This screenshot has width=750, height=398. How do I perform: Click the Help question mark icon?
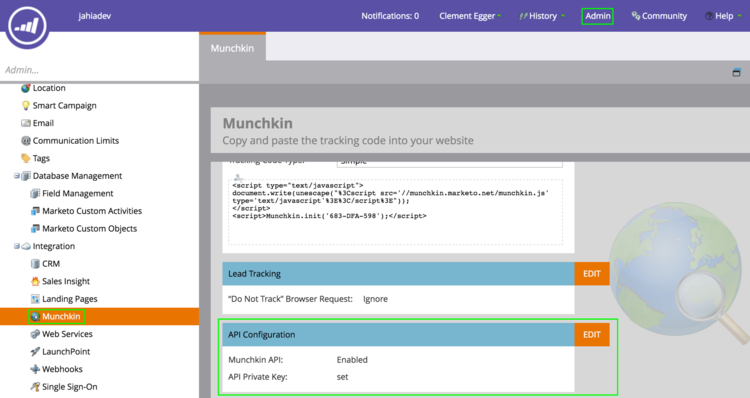click(709, 16)
